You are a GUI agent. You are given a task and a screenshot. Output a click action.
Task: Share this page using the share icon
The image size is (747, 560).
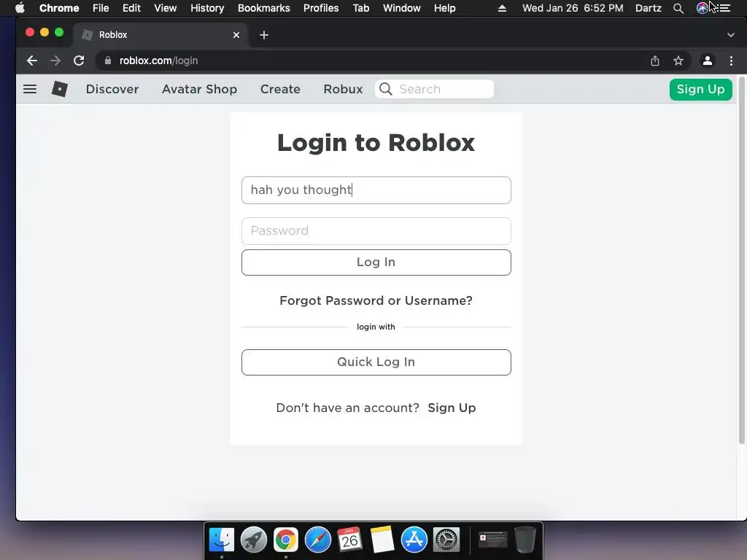coord(655,61)
